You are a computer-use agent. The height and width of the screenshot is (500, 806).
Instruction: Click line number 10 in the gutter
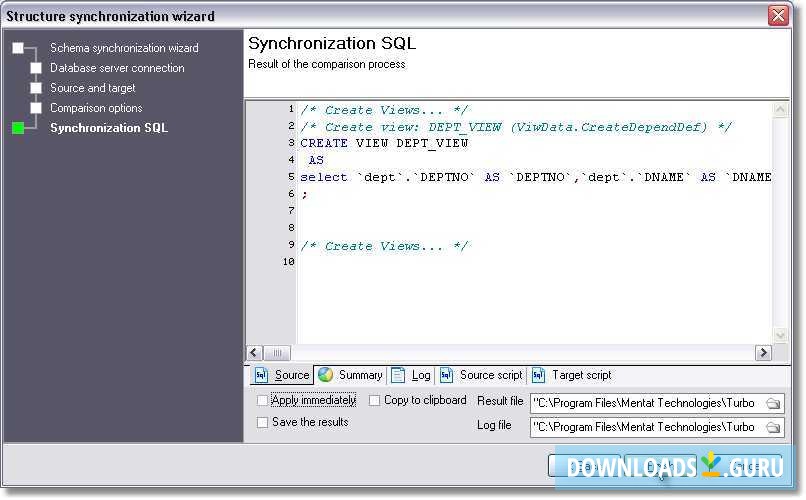coord(288,262)
